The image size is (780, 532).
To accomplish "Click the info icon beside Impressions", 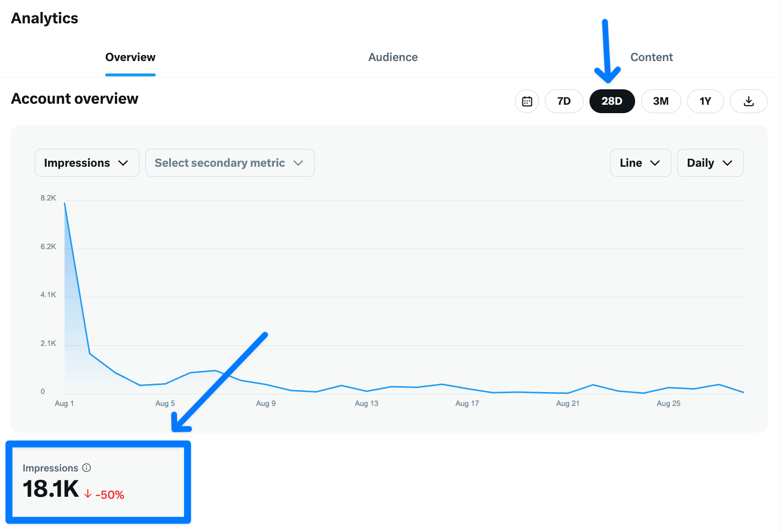I will pyautogui.click(x=87, y=467).
